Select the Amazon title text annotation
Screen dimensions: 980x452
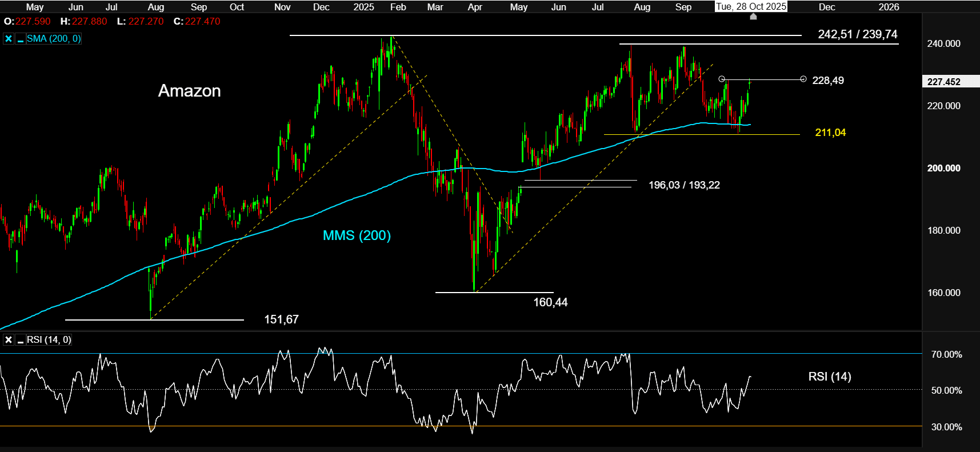(x=189, y=91)
